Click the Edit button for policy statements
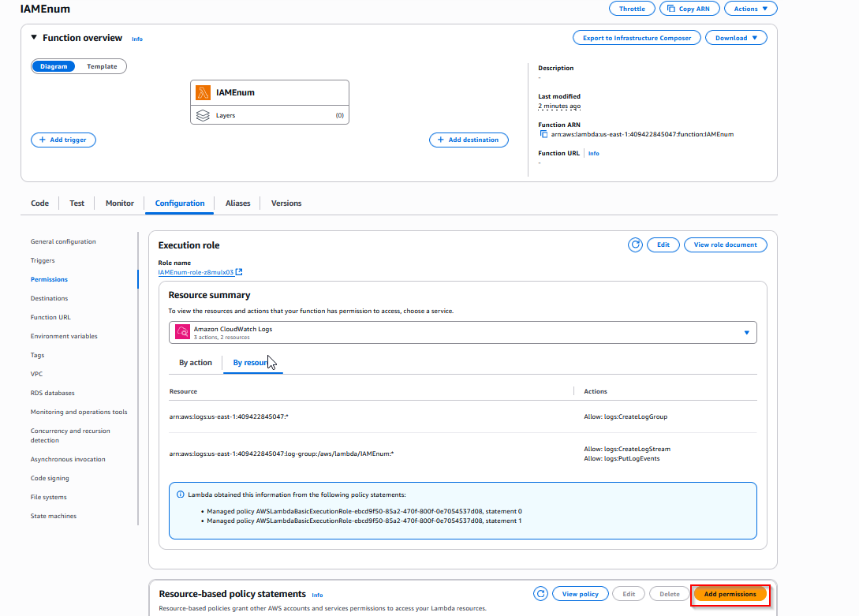859x616 pixels. (629, 594)
